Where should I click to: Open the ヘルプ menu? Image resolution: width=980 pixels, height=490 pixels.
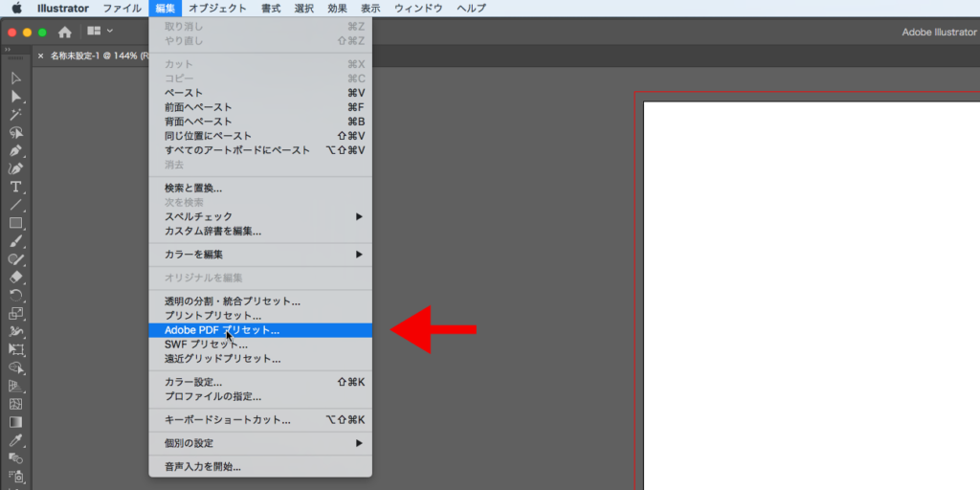click(471, 8)
